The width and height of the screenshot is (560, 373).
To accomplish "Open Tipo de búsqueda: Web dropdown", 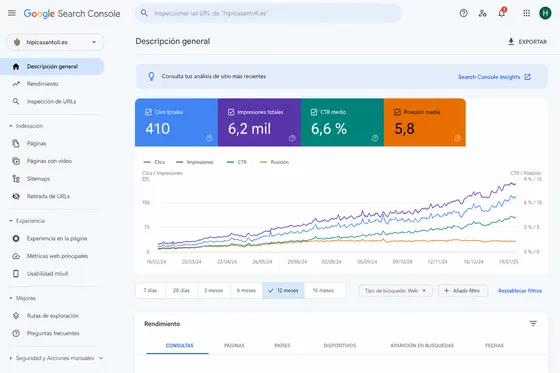I will [x=395, y=291].
